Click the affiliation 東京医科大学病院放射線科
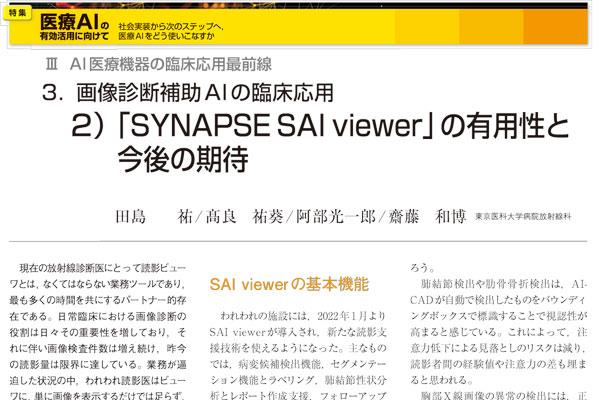Screen dimensions: 600x400 pyautogui.click(x=523, y=217)
